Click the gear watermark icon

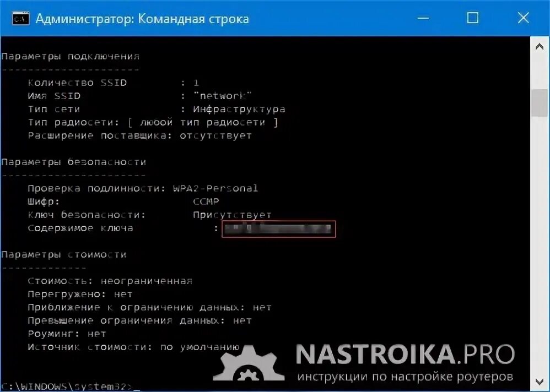pos(248,363)
